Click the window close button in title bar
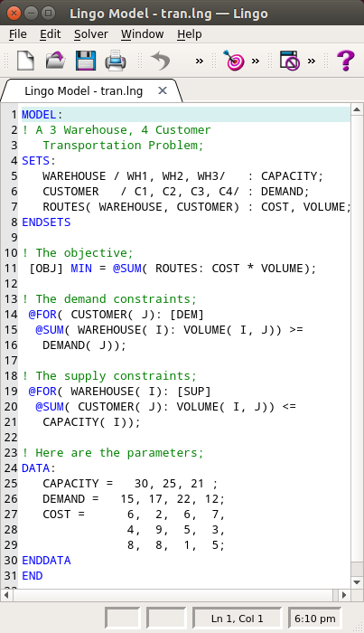The width and height of the screenshot is (364, 633). 14,13
